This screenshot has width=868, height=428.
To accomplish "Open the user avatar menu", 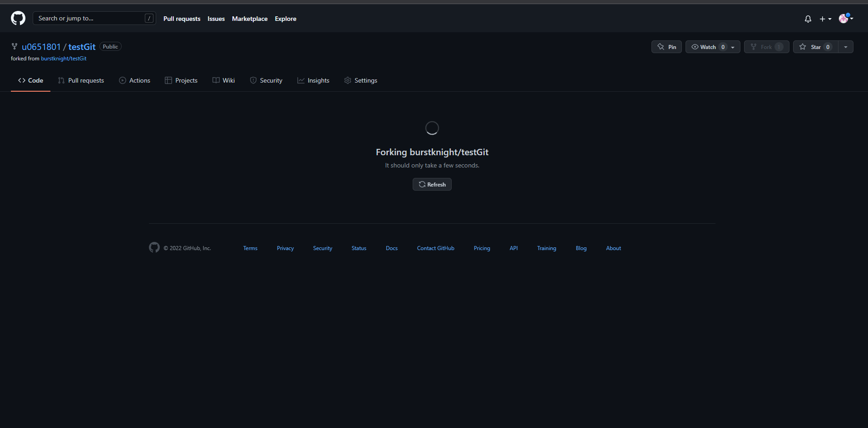I will click(846, 18).
